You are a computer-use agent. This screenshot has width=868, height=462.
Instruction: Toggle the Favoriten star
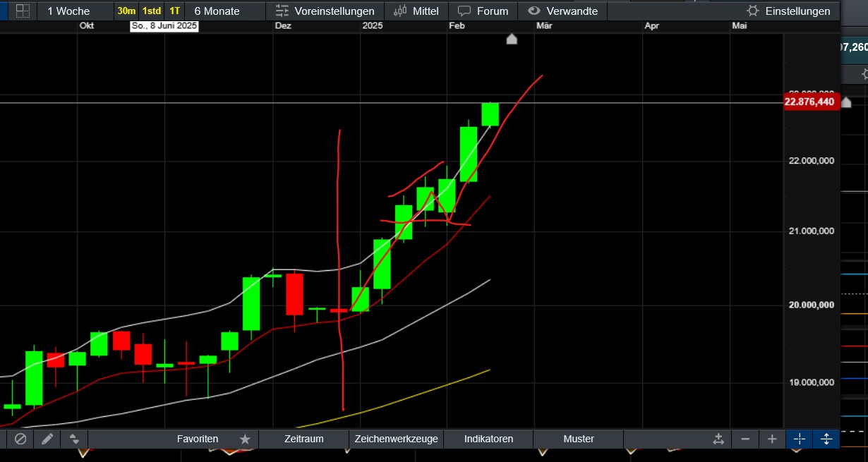(245, 439)
